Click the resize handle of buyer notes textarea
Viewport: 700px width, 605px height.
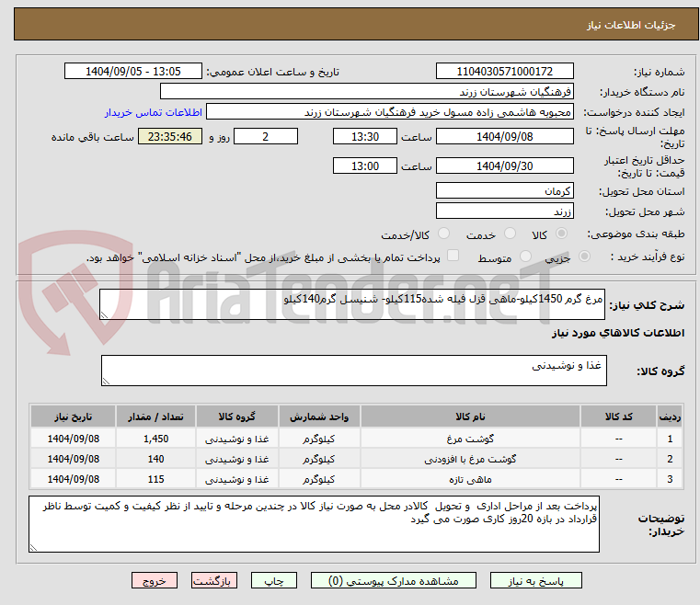tap(33, 547)
